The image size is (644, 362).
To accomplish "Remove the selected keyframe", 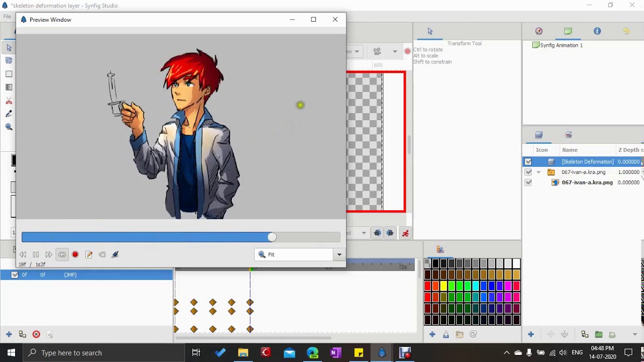I will 36,334.
